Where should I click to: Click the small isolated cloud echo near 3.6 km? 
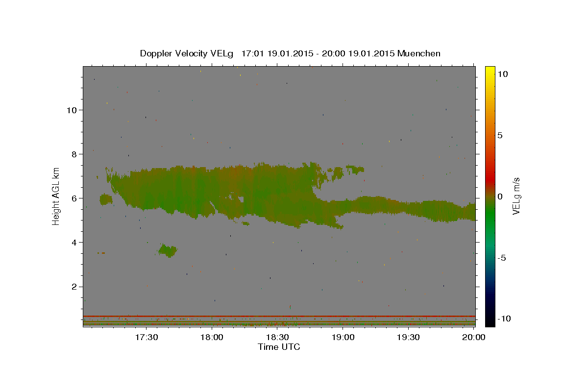168,250
